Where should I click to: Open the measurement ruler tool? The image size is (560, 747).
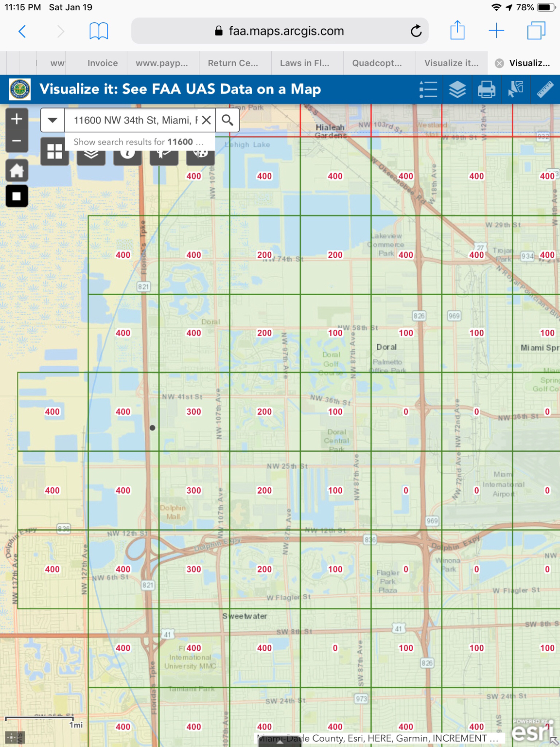545,89
